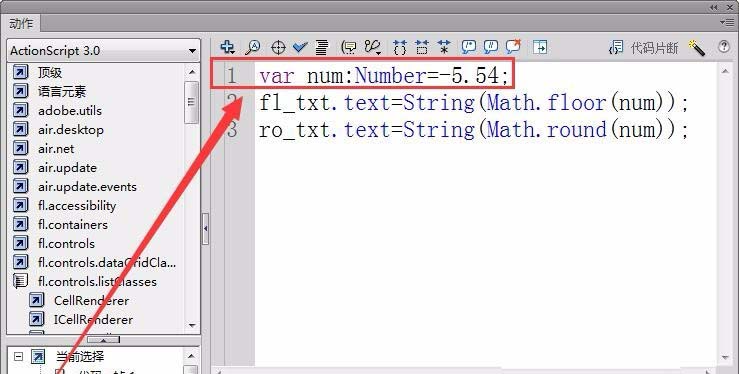Select ICellRenderer class item
Viewport: 739px width, 374px height.
click(x=93, y=319)
